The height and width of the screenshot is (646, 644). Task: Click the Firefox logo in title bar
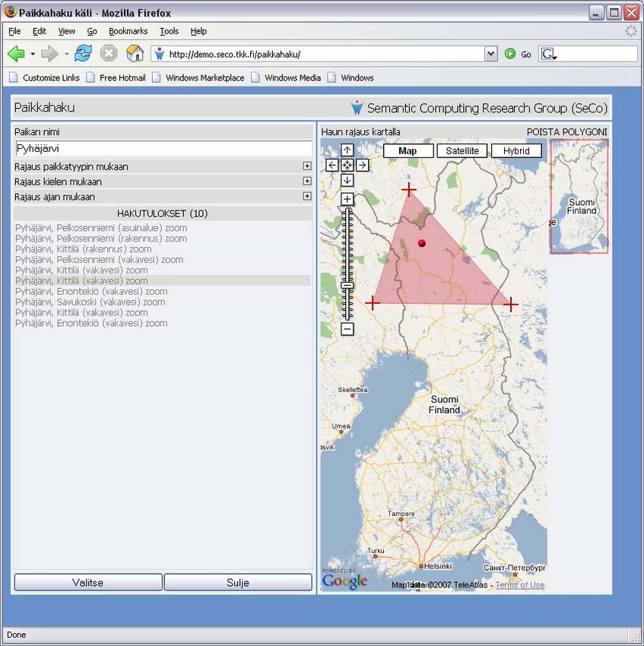(x=10, y=12)
